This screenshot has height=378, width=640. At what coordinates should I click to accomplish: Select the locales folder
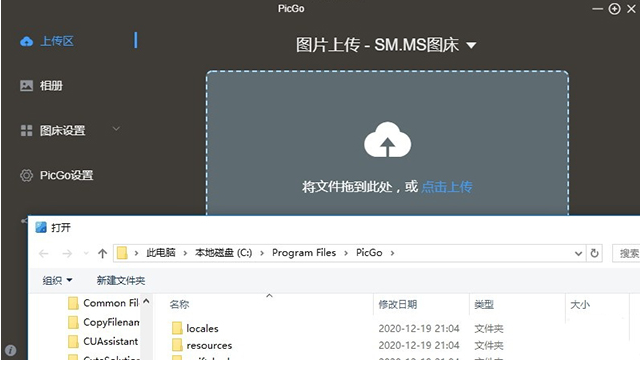coord(202,328)
